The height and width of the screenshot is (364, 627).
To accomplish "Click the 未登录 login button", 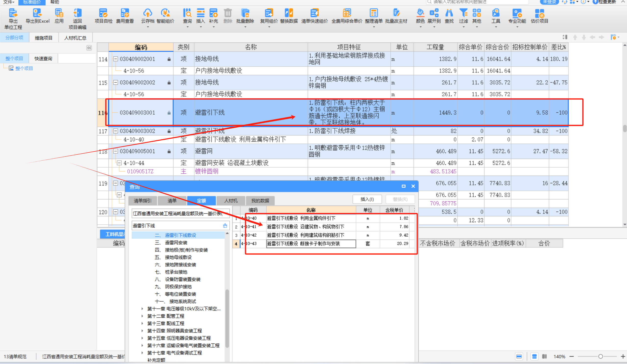I will coord(549,2).
